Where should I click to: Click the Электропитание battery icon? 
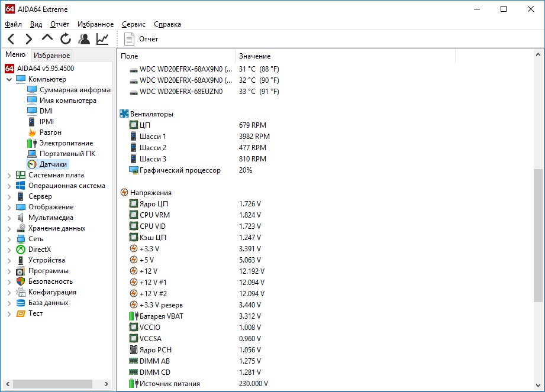pyautogui.click(x=32, y=143)
